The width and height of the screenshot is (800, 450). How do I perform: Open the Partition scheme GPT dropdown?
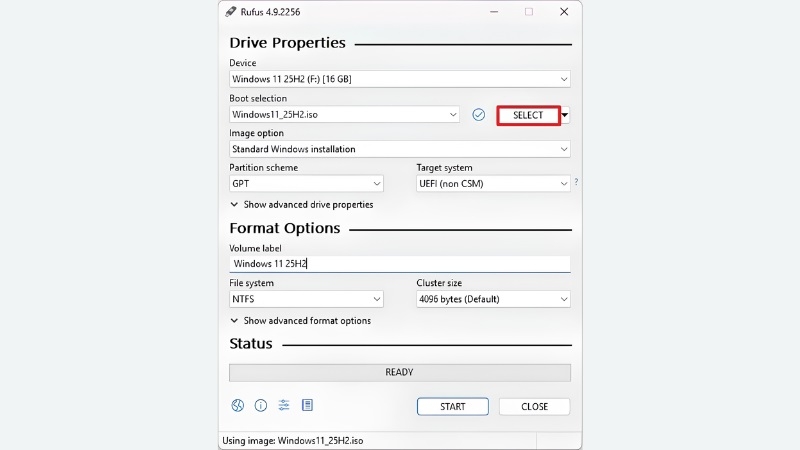[306, 184]
